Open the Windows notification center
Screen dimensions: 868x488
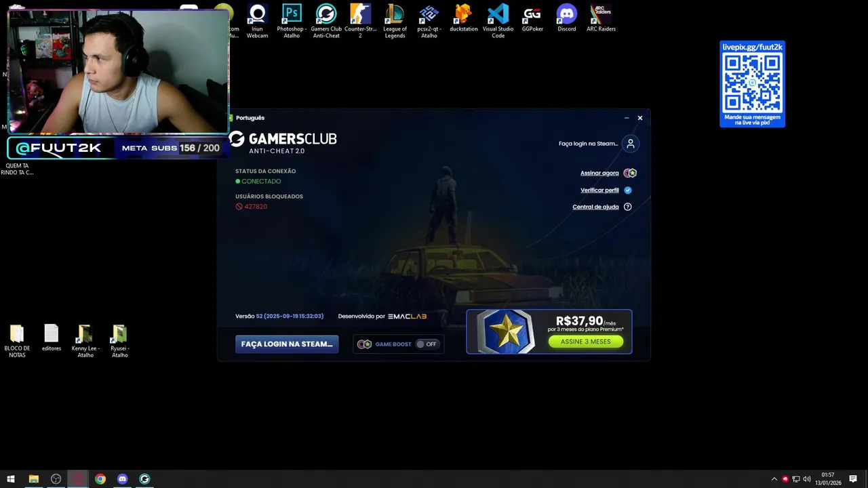(x=853, y=479)
